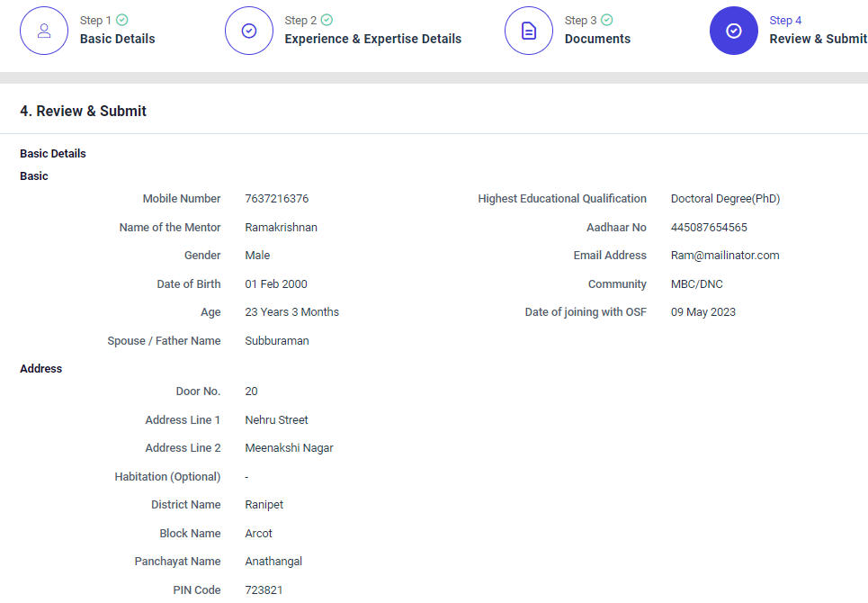
Task: Click the 4. Review & Submit heading
Action: [83, 112]
